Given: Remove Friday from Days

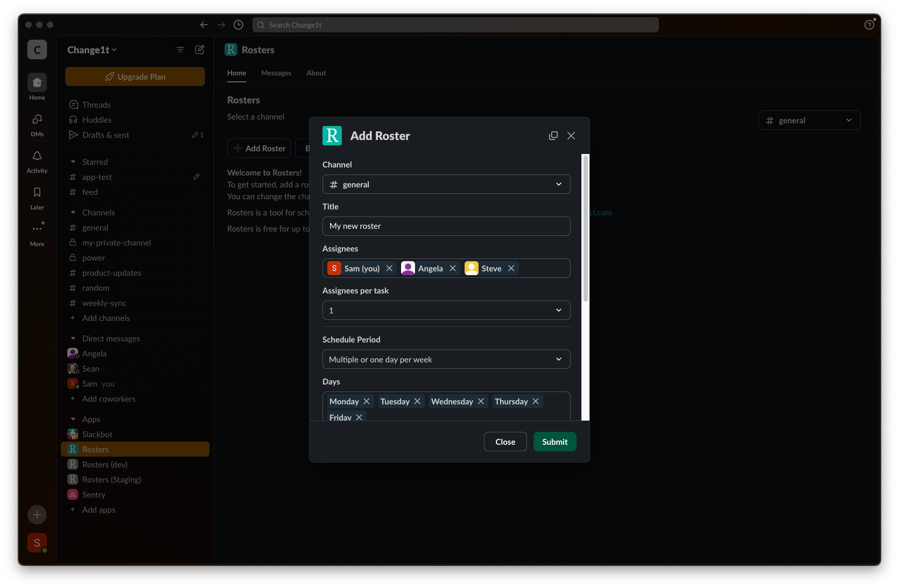Looking at the screenshot, I should [359, 417].
